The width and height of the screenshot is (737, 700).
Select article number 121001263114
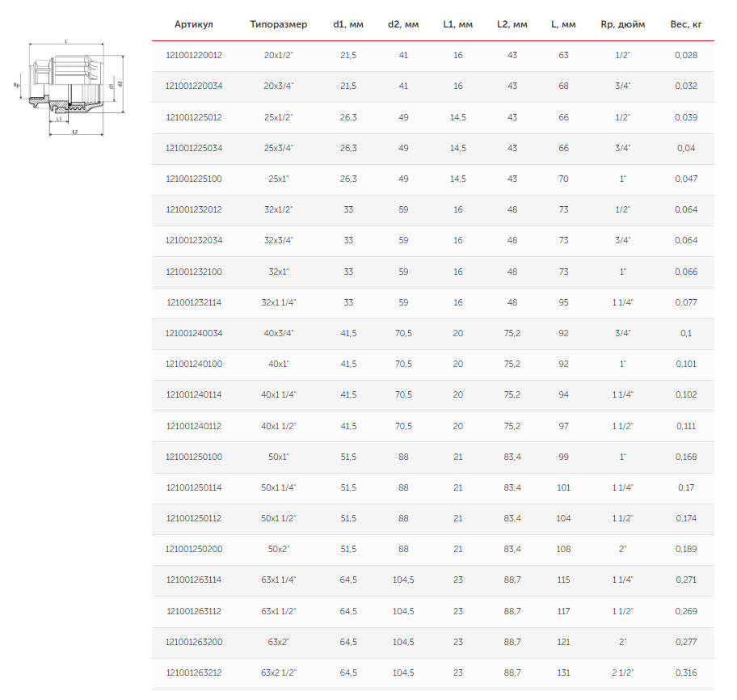[x=194, y=580]
